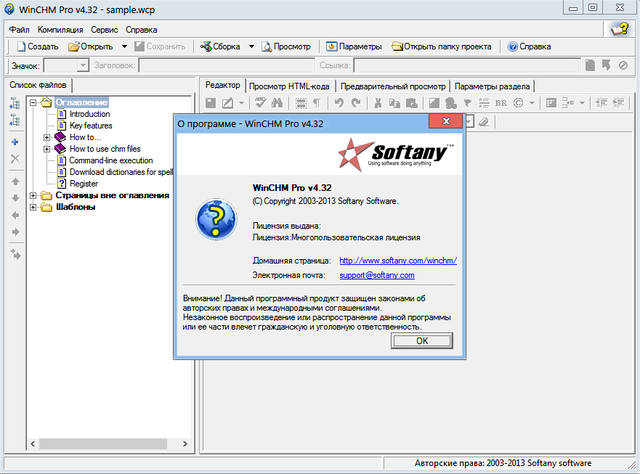Click the copy icon in editor toolbar

pyautogui.click(x=394, y=103)
